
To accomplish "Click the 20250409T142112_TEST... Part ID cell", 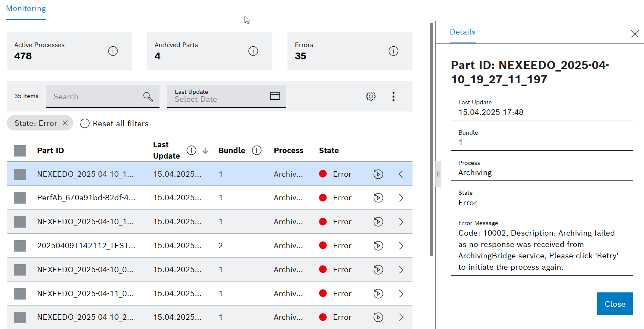I will [x=86, y=246].
